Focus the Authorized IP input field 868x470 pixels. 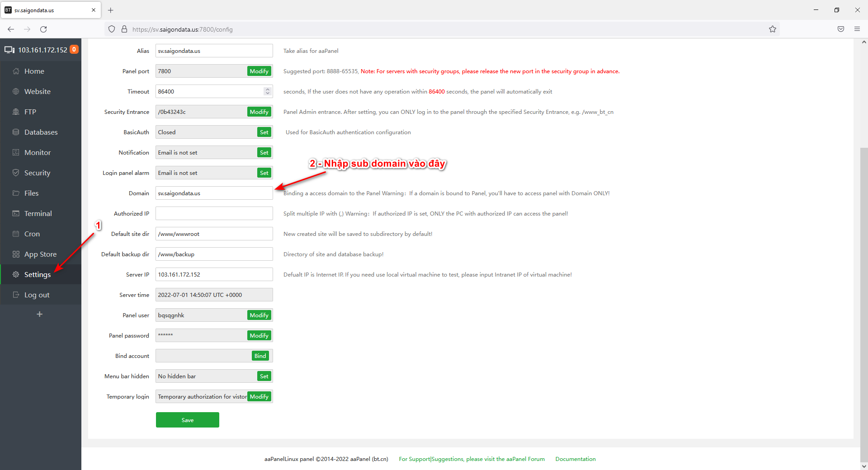[214, 213]
